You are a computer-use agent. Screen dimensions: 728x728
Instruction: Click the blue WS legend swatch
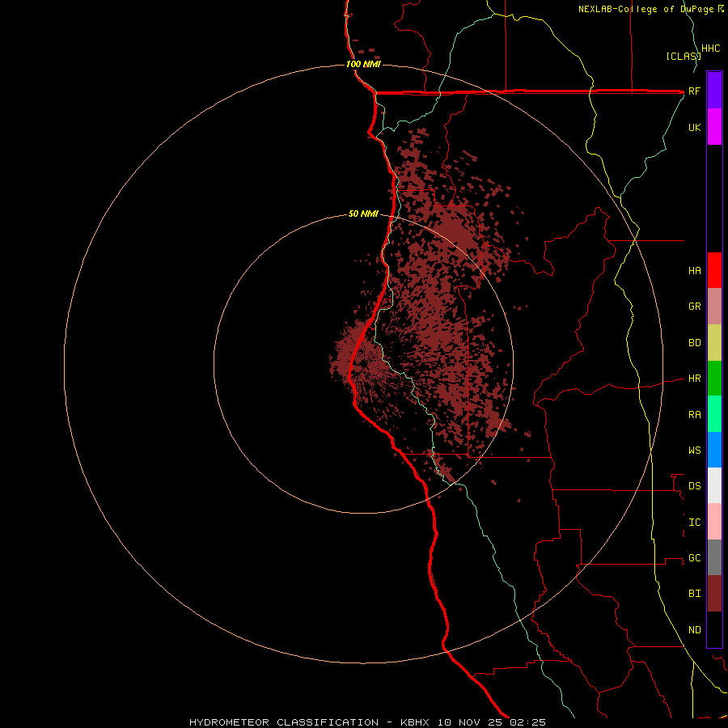pyautogui.click(x=714, y=450)
